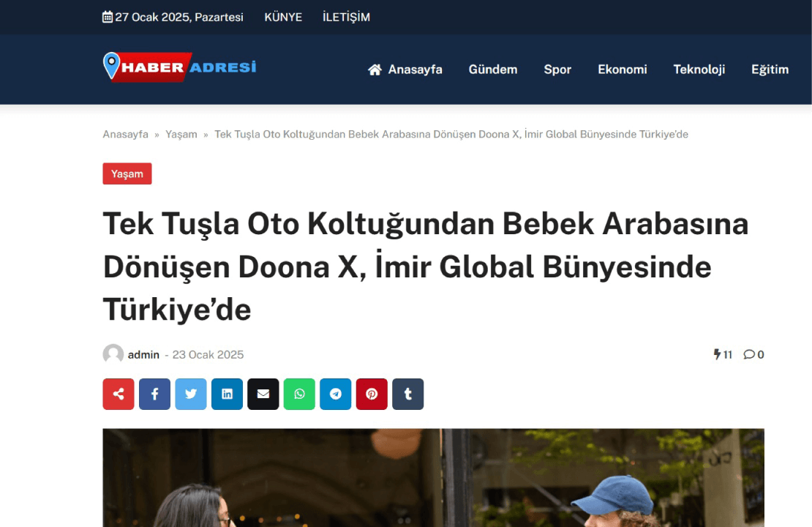Click the admin author avatar
The width and height of the screenshot is (812, 527).
113,354
